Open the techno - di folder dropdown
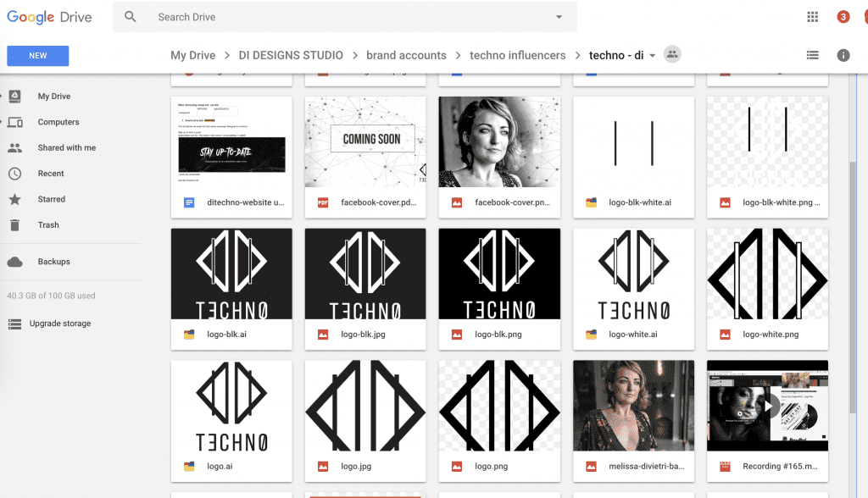This screenshot has width=868, height=498. 652,56
